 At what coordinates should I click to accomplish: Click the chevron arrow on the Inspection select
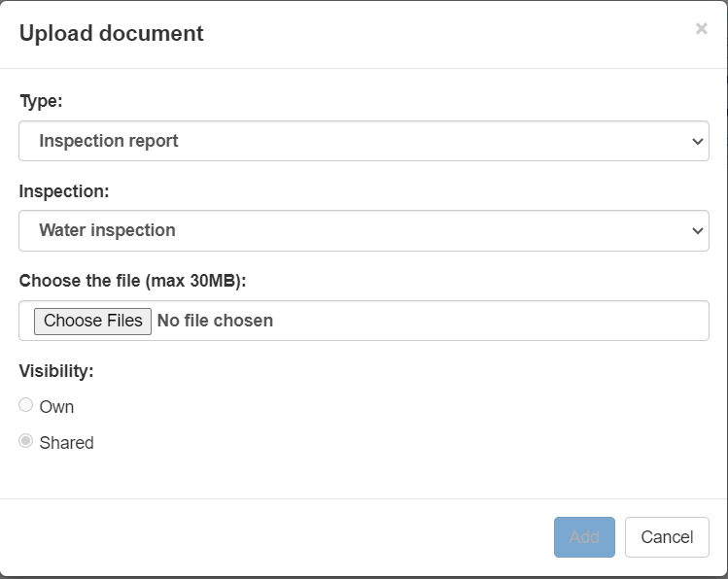[x=697, y=231]
